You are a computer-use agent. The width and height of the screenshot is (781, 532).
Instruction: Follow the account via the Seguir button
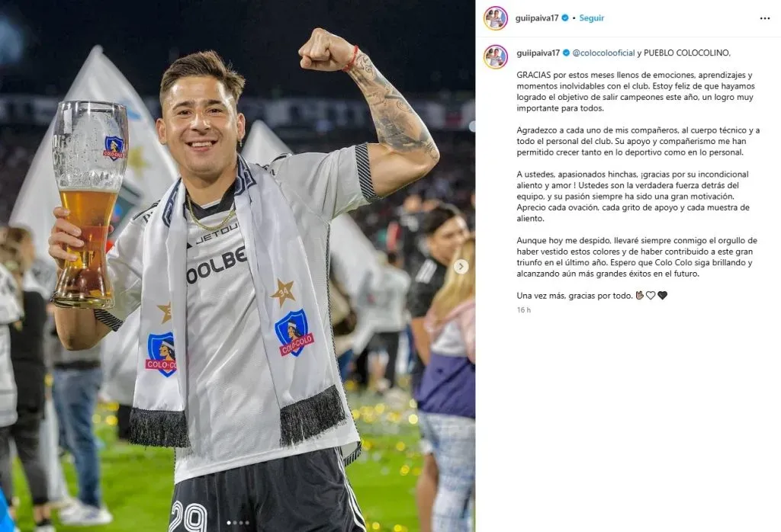tap(591, 18)
